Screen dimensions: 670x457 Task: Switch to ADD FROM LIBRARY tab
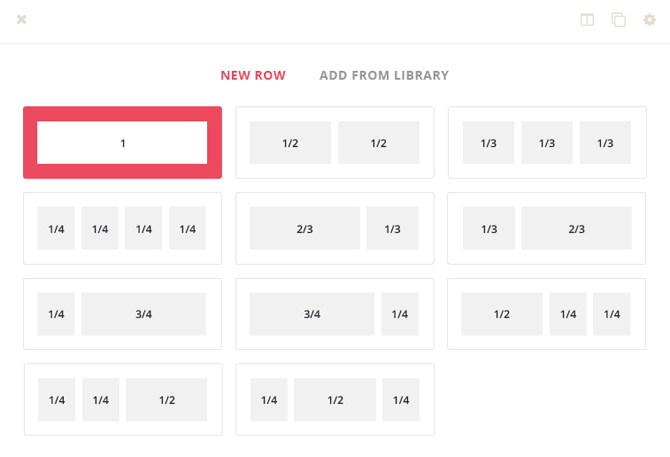pyautogui.click(x=384, y=75)
